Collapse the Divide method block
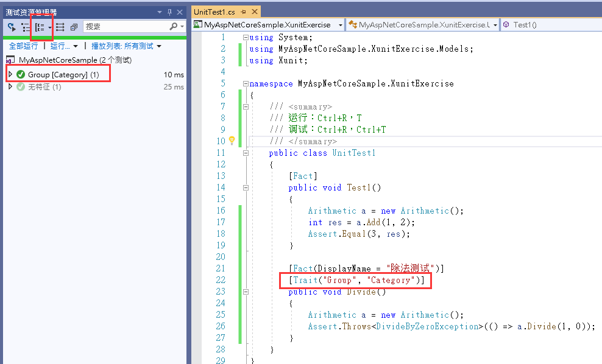 pos(246,292)
